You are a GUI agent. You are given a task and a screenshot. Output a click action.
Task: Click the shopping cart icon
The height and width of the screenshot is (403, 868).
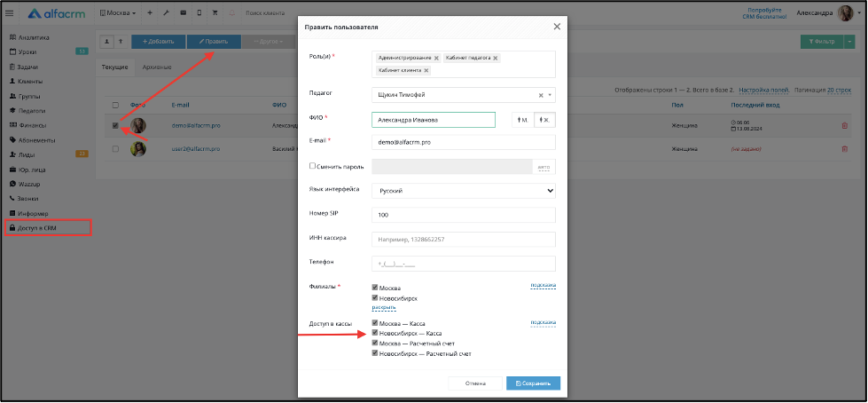coord(215,13)
